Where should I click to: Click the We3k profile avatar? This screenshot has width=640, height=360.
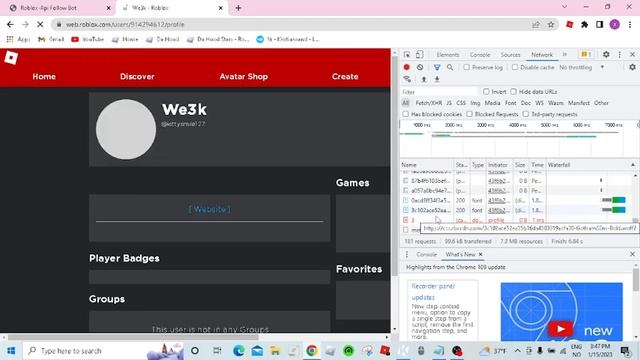[126, 129]
